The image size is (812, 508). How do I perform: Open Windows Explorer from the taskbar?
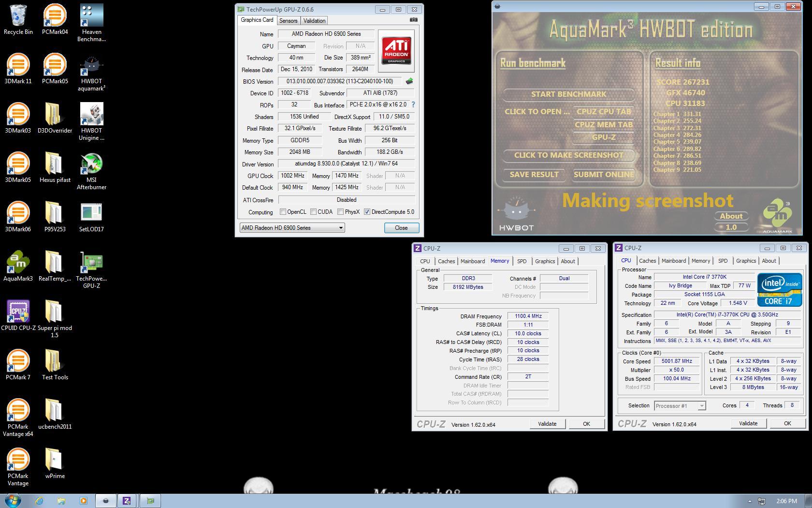pyautogui.click(x=61, y=501)
